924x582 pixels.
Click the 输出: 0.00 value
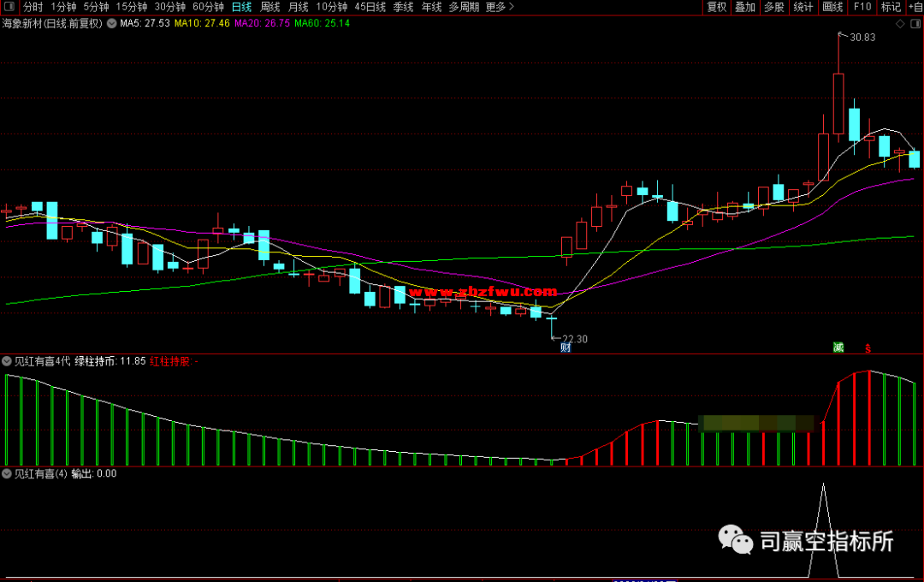pyautogui.click(x=94, y=473)
